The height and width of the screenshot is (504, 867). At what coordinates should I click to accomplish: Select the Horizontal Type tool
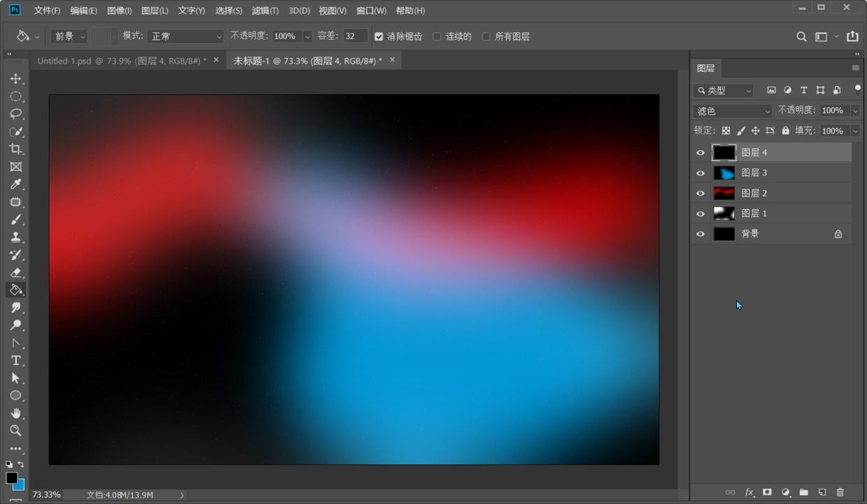pyautogui.click(x=15, y=361)
